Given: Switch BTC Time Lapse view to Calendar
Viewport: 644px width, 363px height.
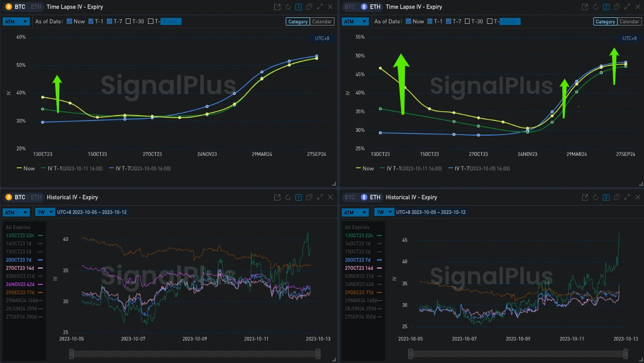Looking at the screenshot, I should pyautogui.click(x=322, y=21).
